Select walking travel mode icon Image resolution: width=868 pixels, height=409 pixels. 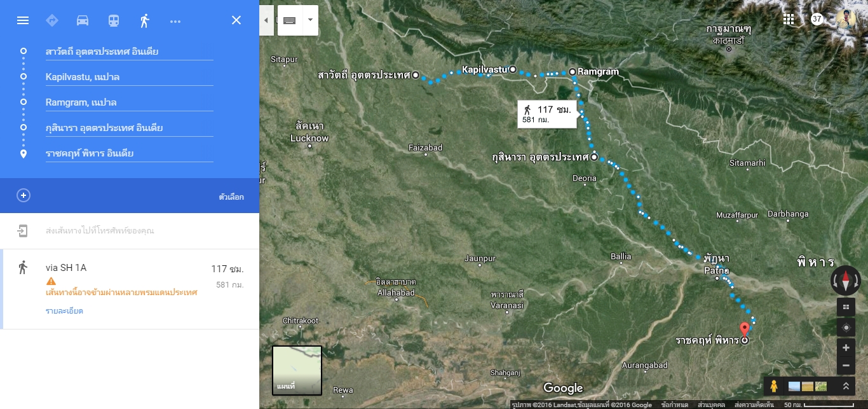[144, 20]
